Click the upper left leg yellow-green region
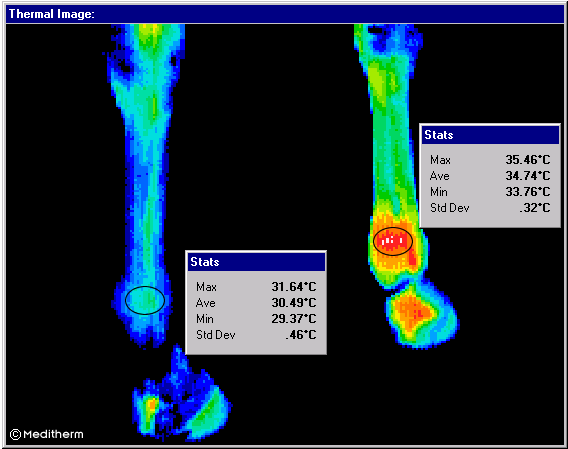This screenshot has width=568, height=449. [x=149, y=37]
